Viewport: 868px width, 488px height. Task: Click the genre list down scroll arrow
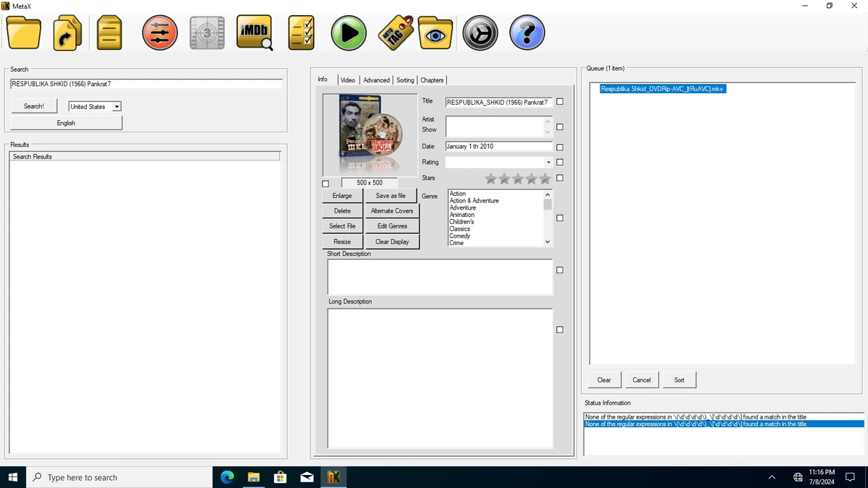(x=548, y=241)
